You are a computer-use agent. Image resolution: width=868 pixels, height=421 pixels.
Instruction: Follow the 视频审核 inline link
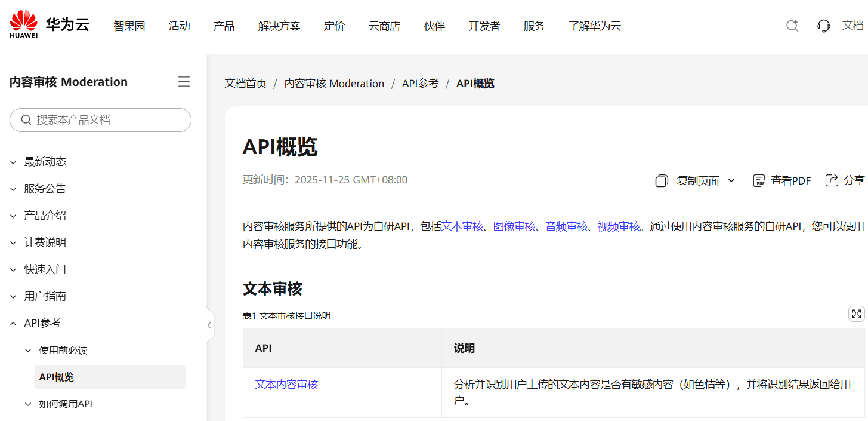[x=619, y=226]
